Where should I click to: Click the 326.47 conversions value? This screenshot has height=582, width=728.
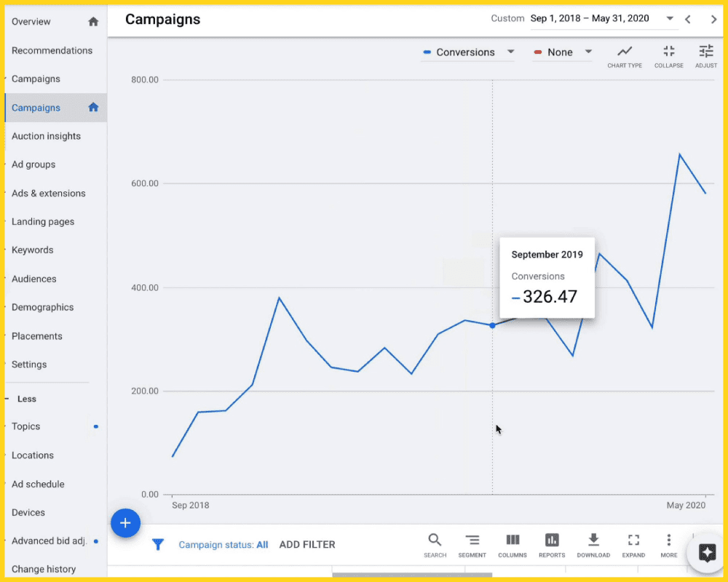[x=550, y=297]
